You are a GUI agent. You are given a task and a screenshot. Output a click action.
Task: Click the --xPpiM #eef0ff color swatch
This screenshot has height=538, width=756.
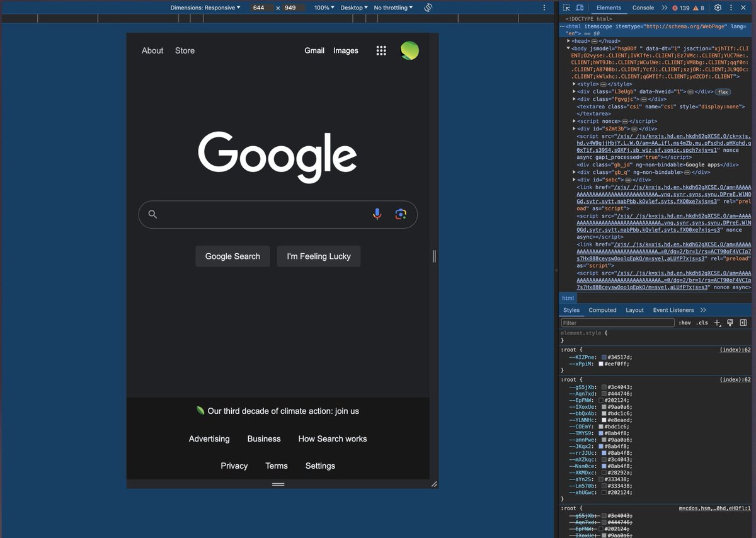pyautogui.click(x=601, y=364)
